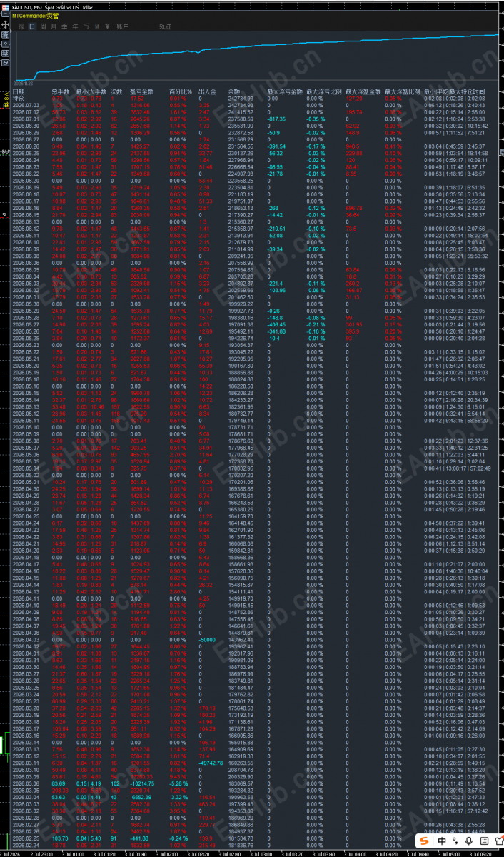Click the -50000 withdrawal value
Viewport: 504px width, 857px height.
point(208,639)
